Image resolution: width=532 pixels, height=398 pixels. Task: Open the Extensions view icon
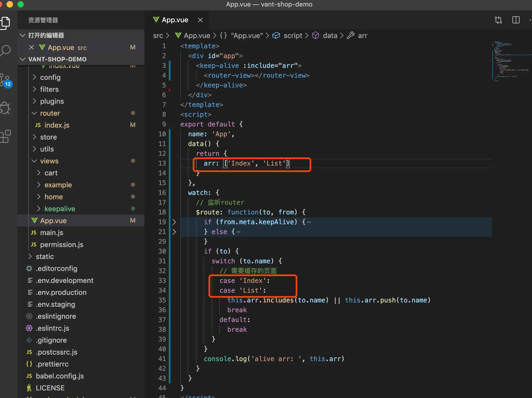pyautogui.click(x=5, y=136)
